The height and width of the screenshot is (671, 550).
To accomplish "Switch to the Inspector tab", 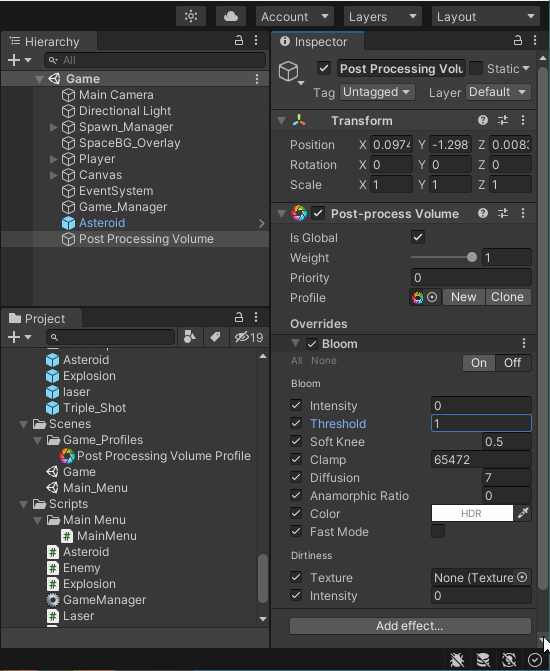I will 318,42.
